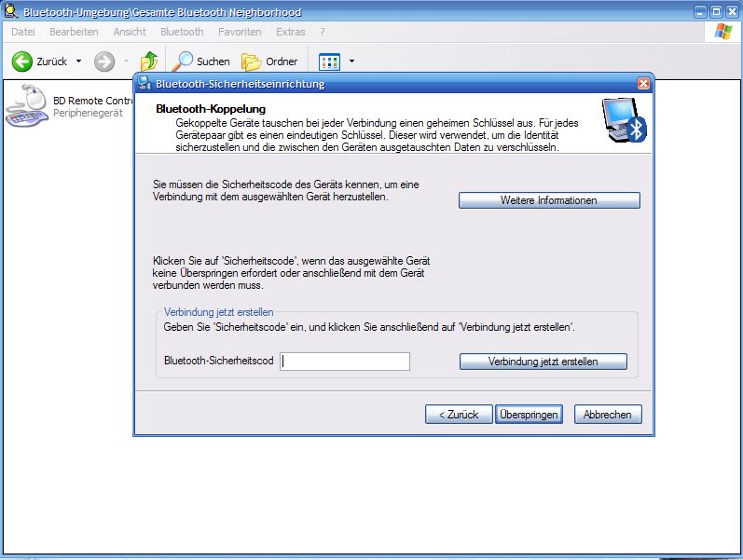Click the BD Remote Control device name

click(x=93, y=101)
